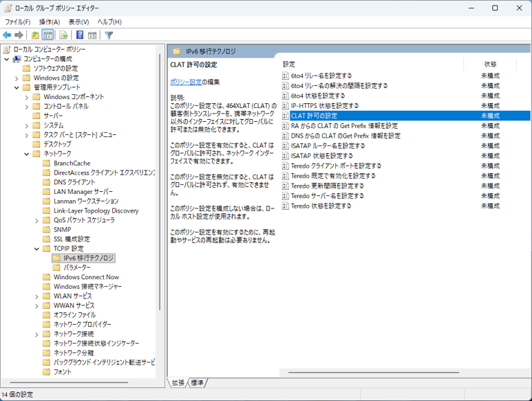This screenshot has width=532, height=401.
Task: Expand the QoS パケット スケジューラ node
Action: [x=37, y=220]
